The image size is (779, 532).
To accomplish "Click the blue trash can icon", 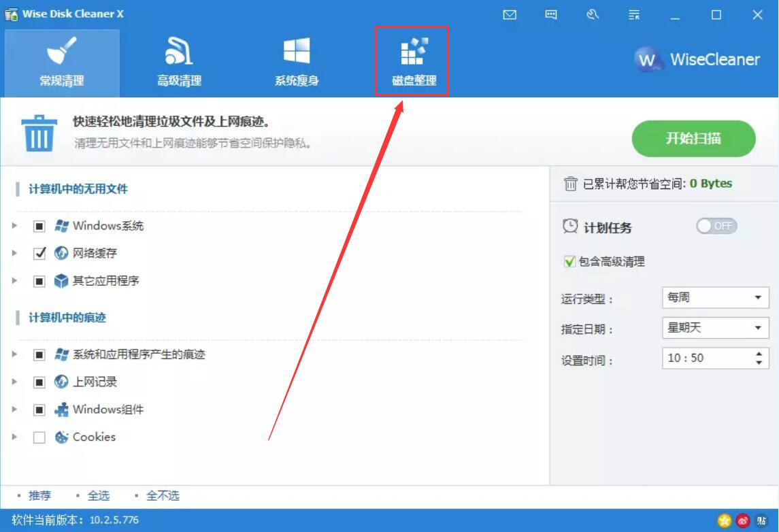I will [x=39, y=133].
